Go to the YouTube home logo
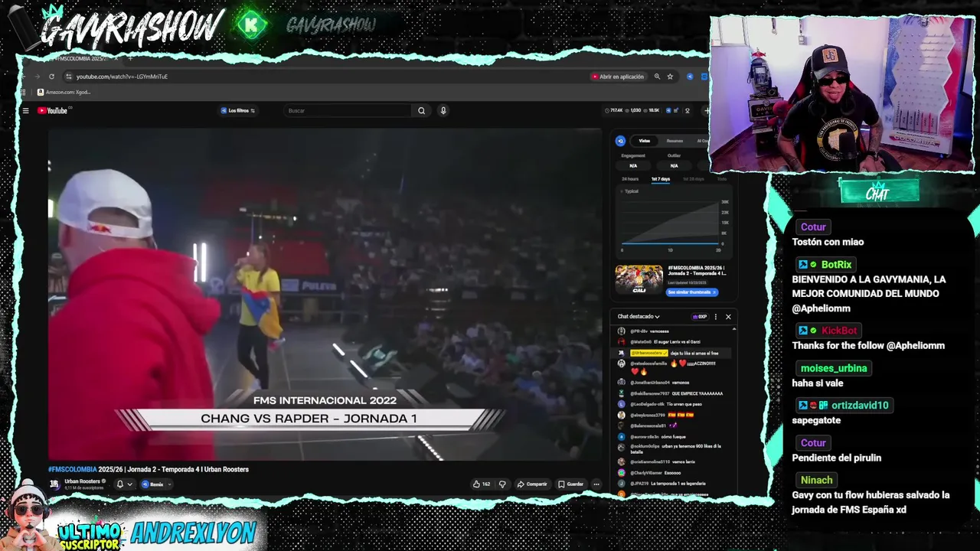The width and height of the screenshot is (980, 551). tap(53, 111)
